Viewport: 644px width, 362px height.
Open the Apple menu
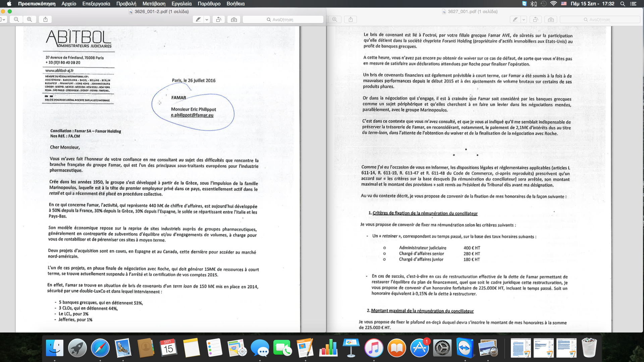click(x=9, y=4)
